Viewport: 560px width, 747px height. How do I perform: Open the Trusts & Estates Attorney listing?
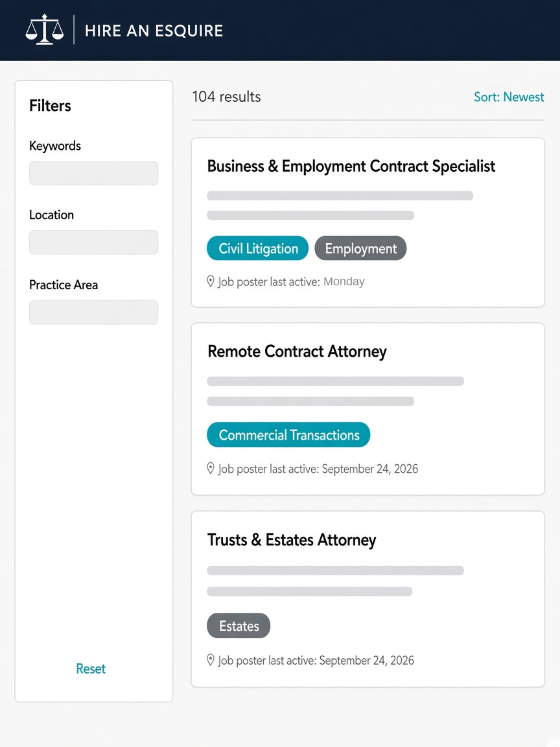(292, 540)
